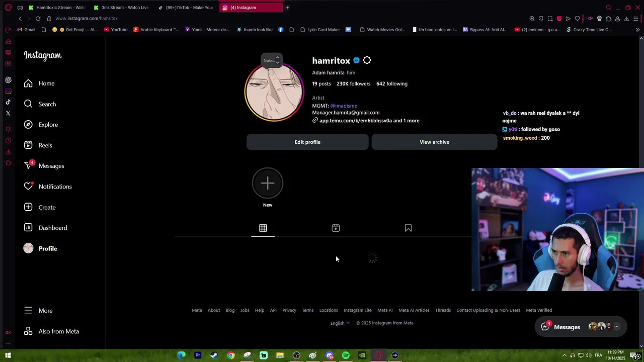
Task: Click Opera menu logo at top left
Action: pos(8,8)
